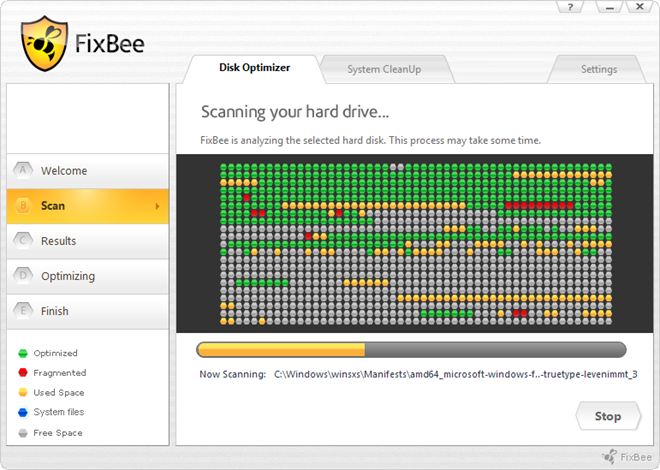Click the FixBee title text by the logo
Screen dimensions: 660x470
pyautogui.click(x=110, y=43)
